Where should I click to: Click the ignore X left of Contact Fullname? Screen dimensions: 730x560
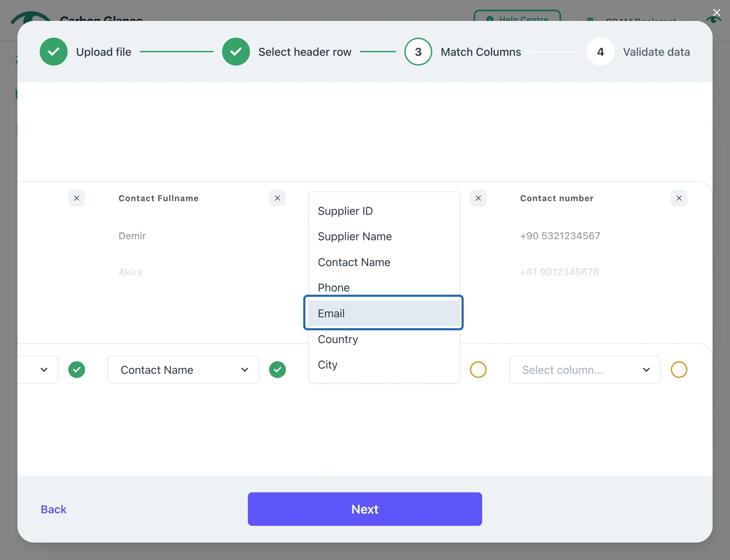click(77, 198)
